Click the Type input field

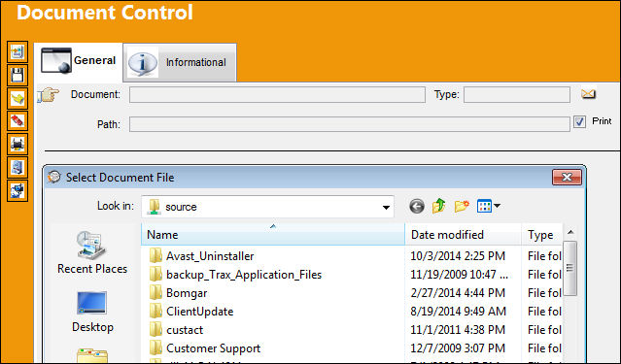click(x=517, y=95)
